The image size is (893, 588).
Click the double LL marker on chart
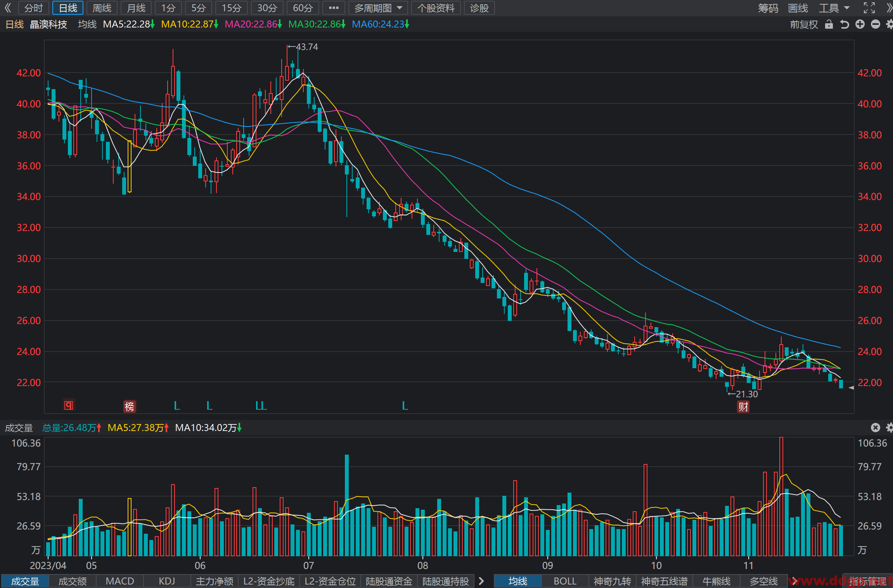click(x=261, y=406)
